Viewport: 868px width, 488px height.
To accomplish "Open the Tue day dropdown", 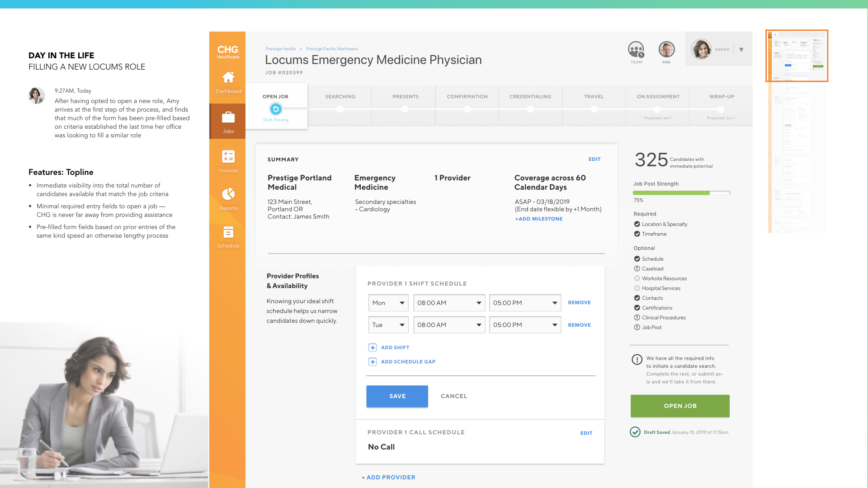I will tap(388, 325).
